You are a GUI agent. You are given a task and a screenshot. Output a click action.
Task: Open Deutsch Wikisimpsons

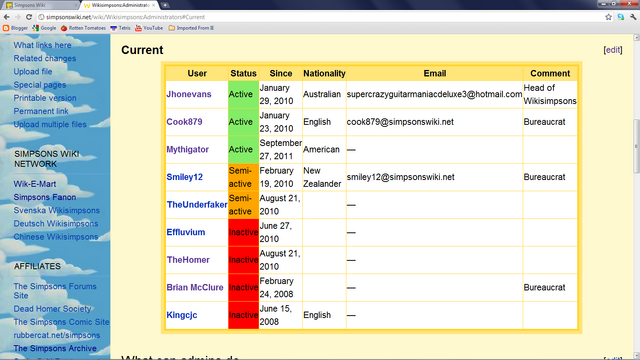pyautogui.click(x=56, y=224)
